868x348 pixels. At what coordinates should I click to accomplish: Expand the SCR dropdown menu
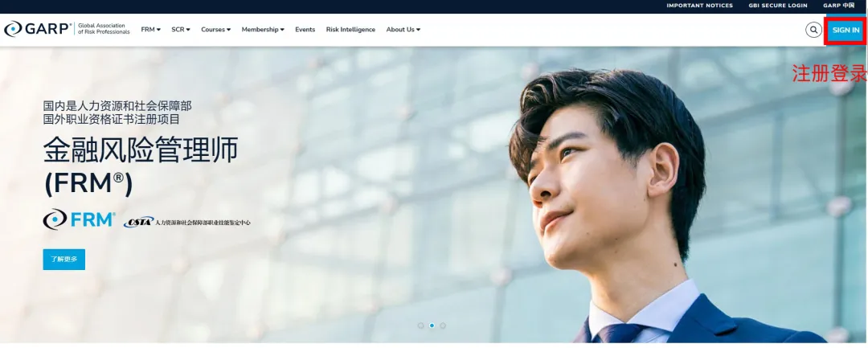click(181, 30)
